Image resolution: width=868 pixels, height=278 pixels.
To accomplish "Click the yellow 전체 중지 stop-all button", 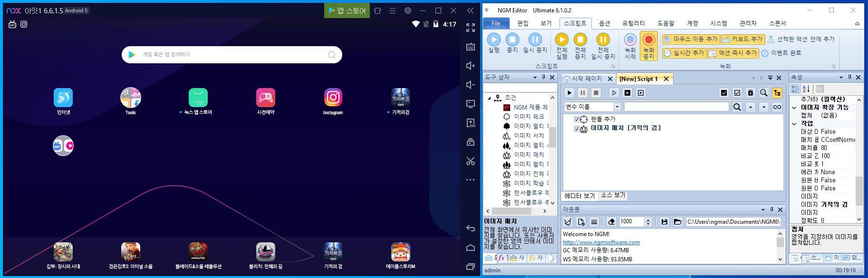I will click(x=580, y=46).
